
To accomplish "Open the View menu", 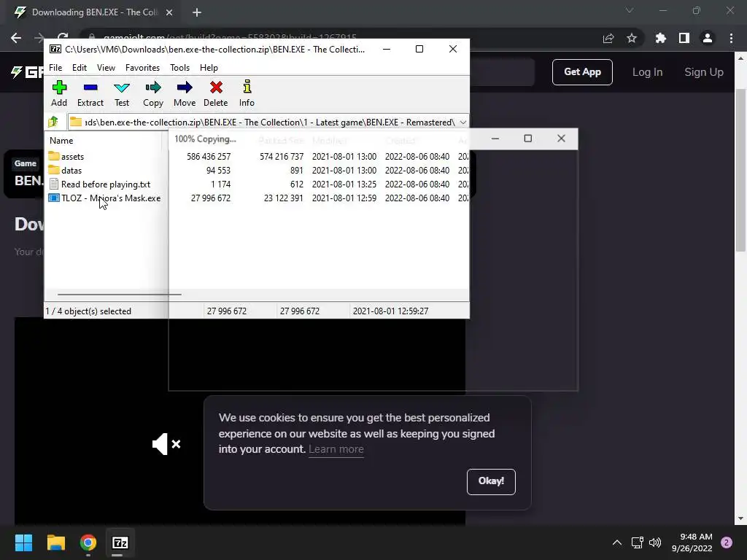I will coord(106,68).
